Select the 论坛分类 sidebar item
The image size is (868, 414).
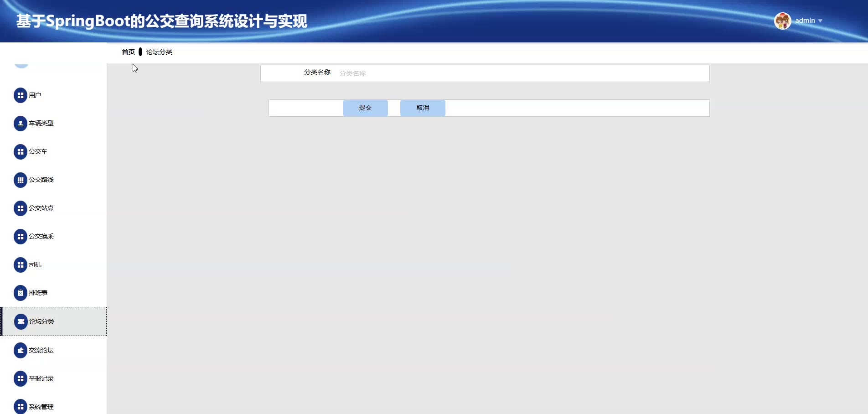[x=53, y=321]
